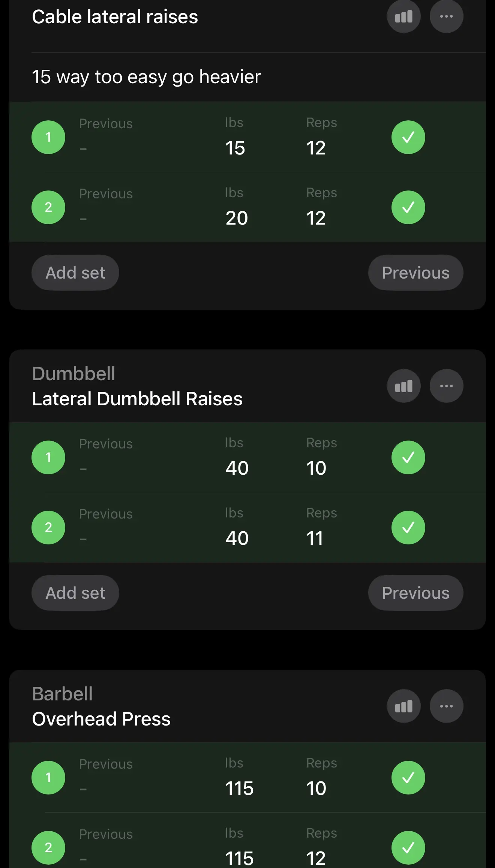Add set to Cable lateral raises
Image resolution: width=495 pixels, height=868 pixels.
[x=75, y=273]
